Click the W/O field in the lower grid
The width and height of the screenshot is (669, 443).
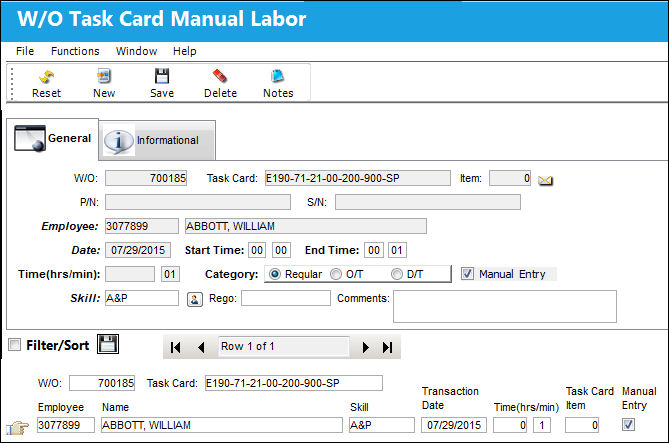click(x=102, y=383)
